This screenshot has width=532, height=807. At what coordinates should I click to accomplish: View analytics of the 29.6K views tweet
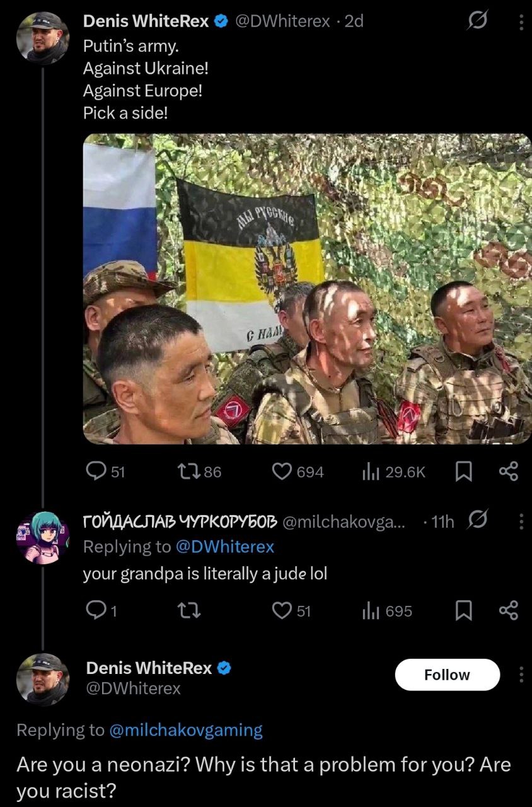click(394, 472)
